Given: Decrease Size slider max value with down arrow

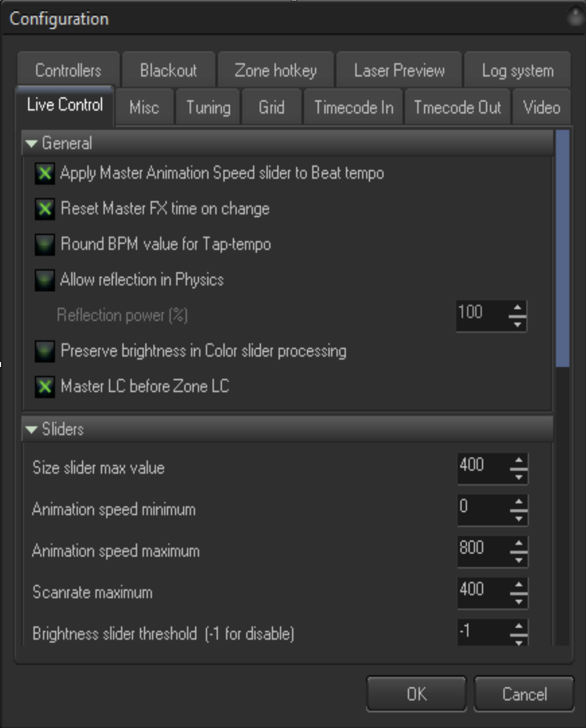Looking at the screenshot, I should [519, 476].
